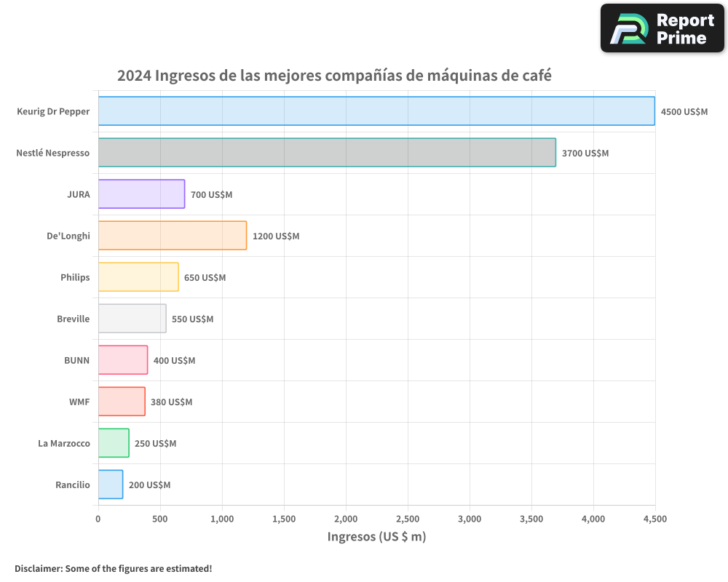The height and width of the screenshot is (582, 728).
Task: Select the Keurig Dr Pepper axis label
Action: pos(53,111)
